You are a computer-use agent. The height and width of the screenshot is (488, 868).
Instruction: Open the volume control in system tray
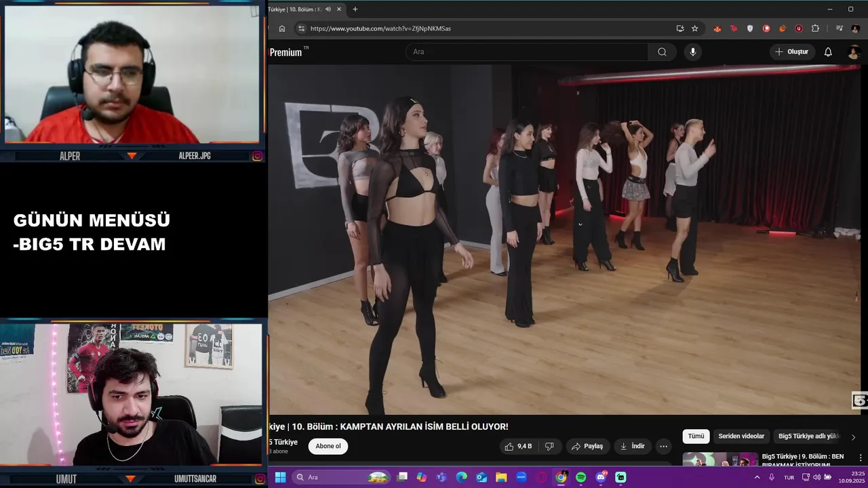coord(816,477)
